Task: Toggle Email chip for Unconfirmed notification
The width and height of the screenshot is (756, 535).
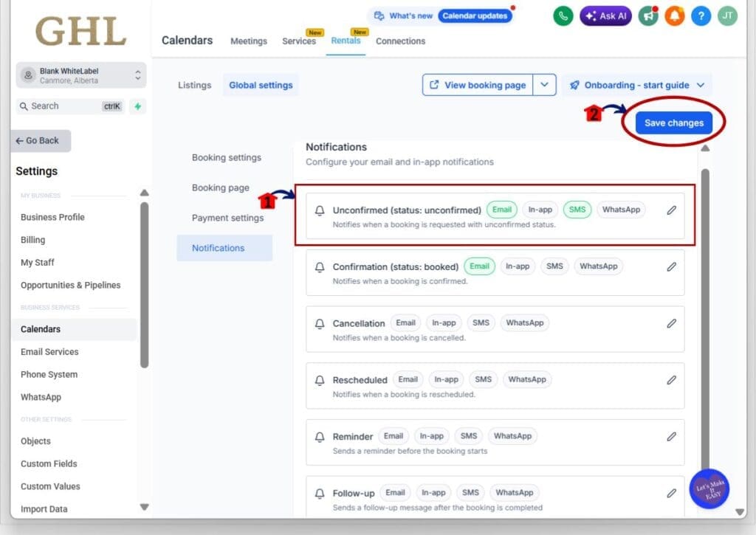Action: tap(502, 210)
